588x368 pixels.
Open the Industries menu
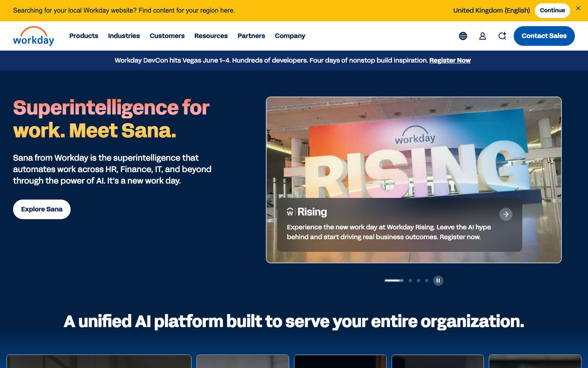tap(124, 36)
